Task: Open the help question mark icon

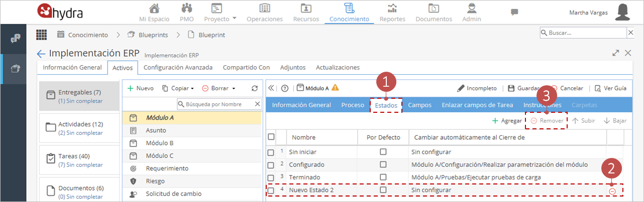Action: pyautogui.click(x=285, y=88)
